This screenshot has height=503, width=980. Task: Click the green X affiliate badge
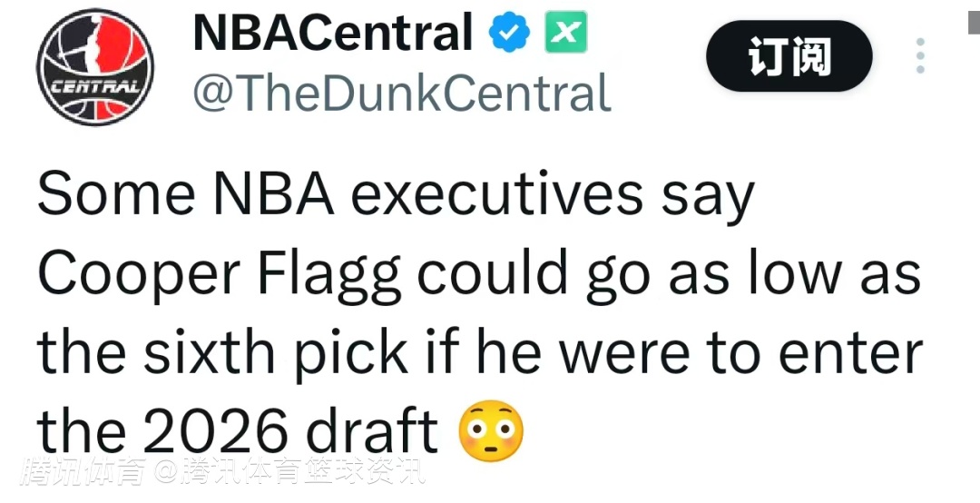tap(565, 34)
